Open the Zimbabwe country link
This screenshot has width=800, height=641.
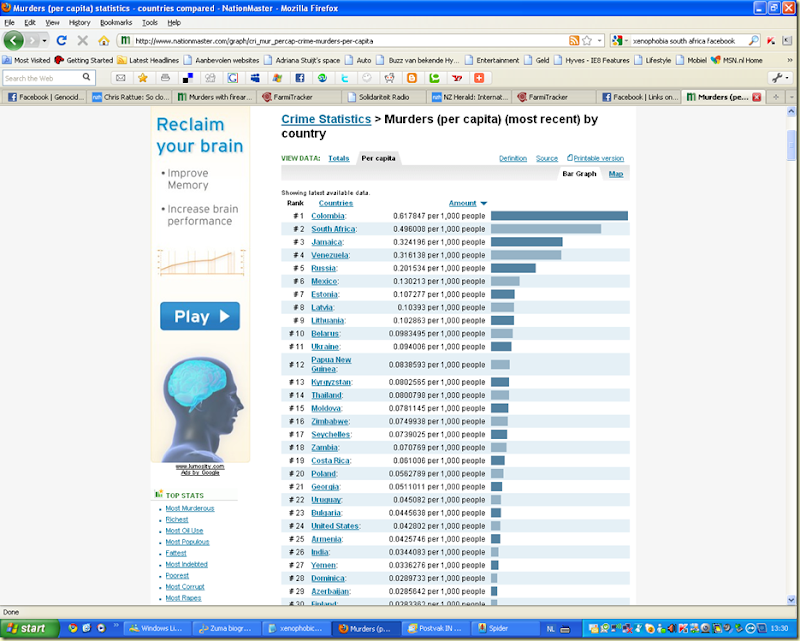point(330,422)
